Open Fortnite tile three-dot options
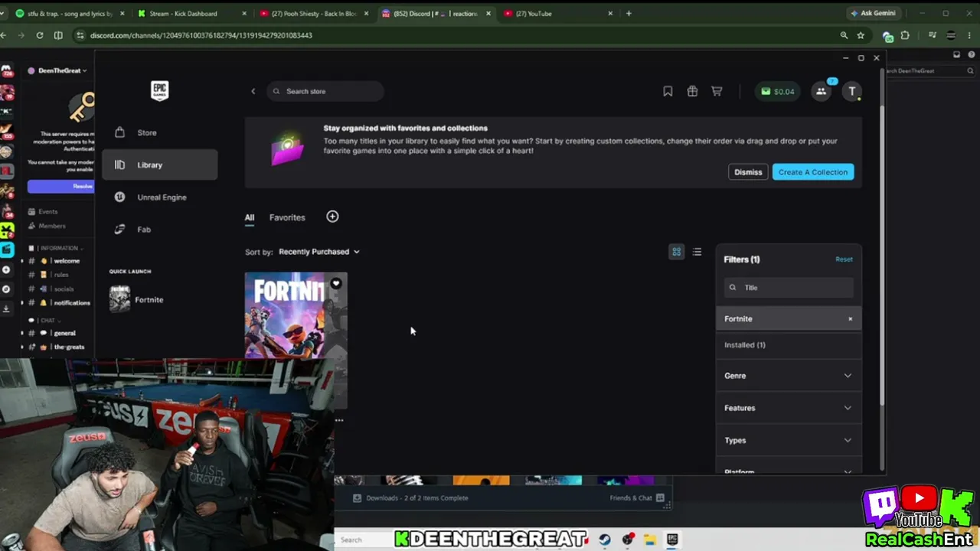 339,420
